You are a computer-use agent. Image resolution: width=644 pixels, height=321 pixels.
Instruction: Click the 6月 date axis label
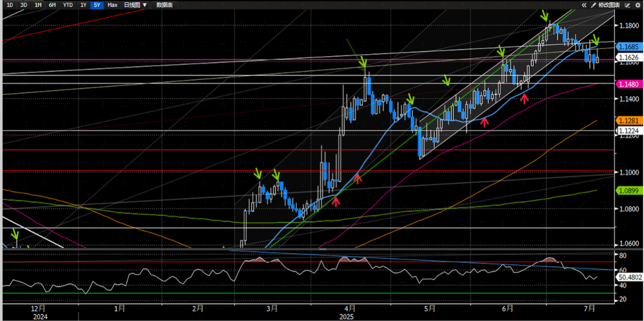[507, 308]
